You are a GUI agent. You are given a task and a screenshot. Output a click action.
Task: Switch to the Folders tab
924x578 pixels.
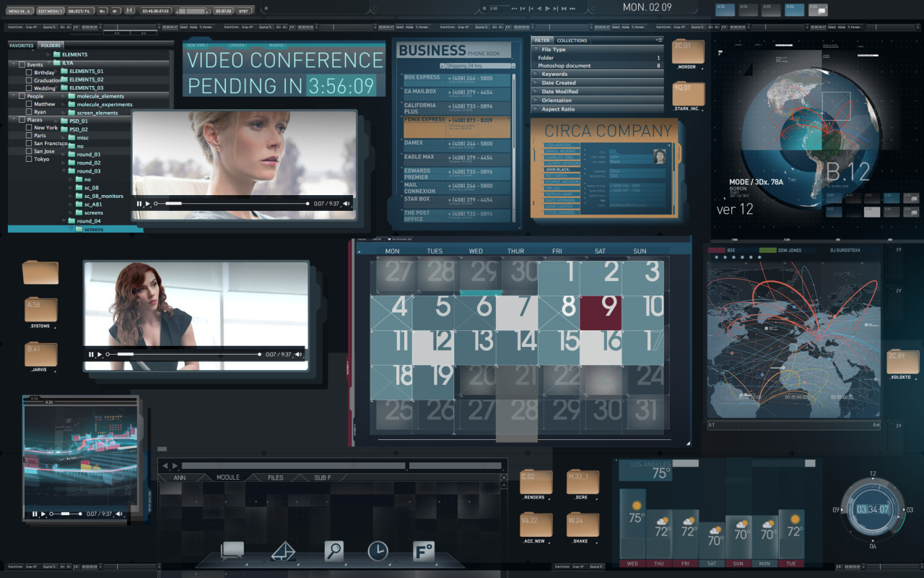[51, 46]
